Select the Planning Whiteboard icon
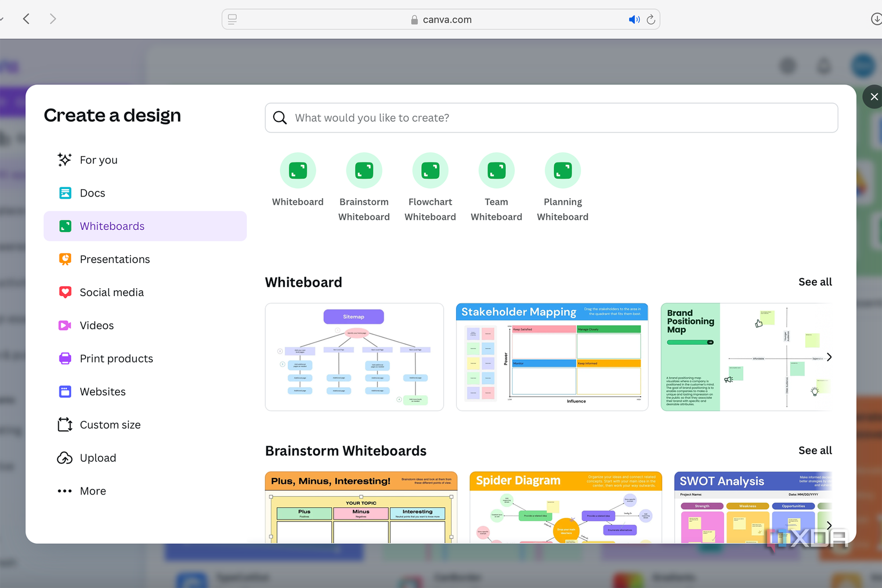The image size is (882, 588). point(563,171)
